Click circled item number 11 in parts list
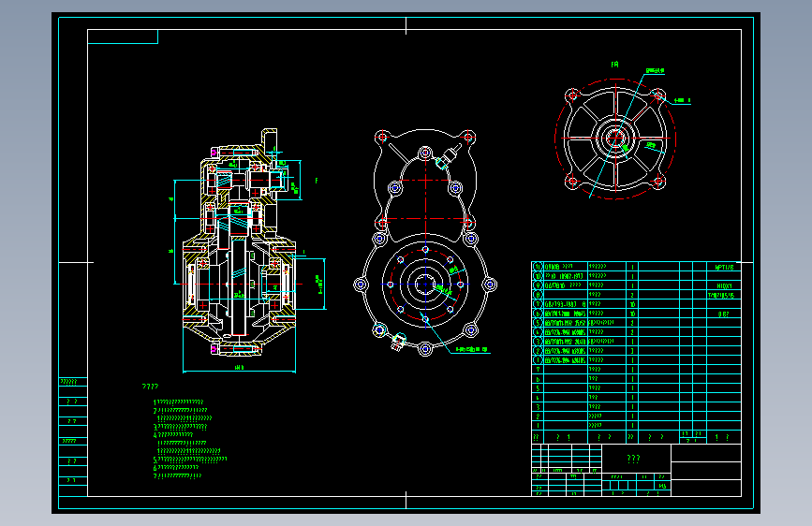 click(538, 267)
